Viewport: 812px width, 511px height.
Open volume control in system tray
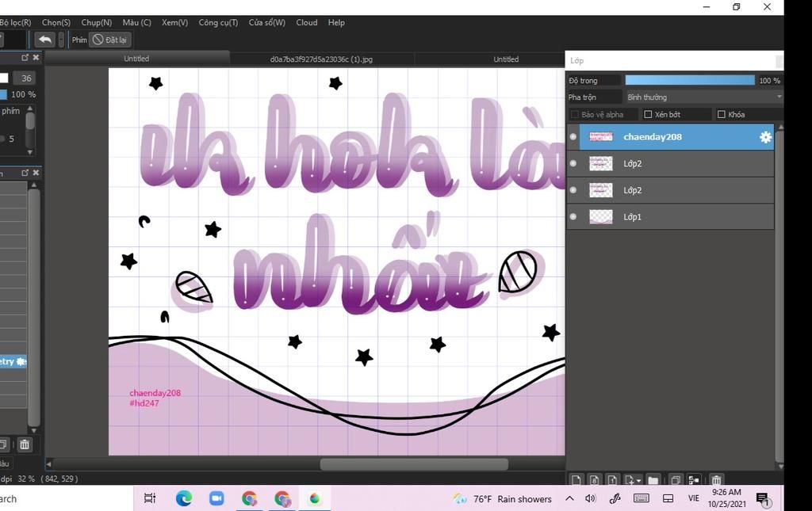pyautogui.click(x=590, y=498)
